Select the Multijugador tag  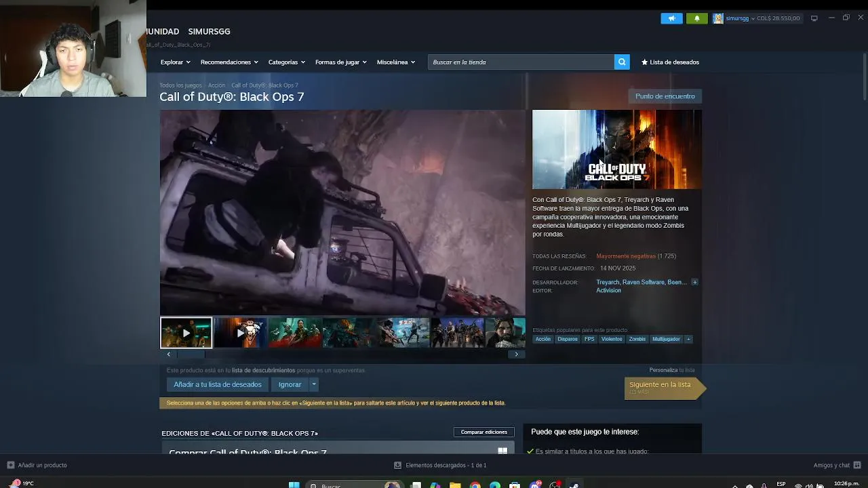click(x=666, y=339)
